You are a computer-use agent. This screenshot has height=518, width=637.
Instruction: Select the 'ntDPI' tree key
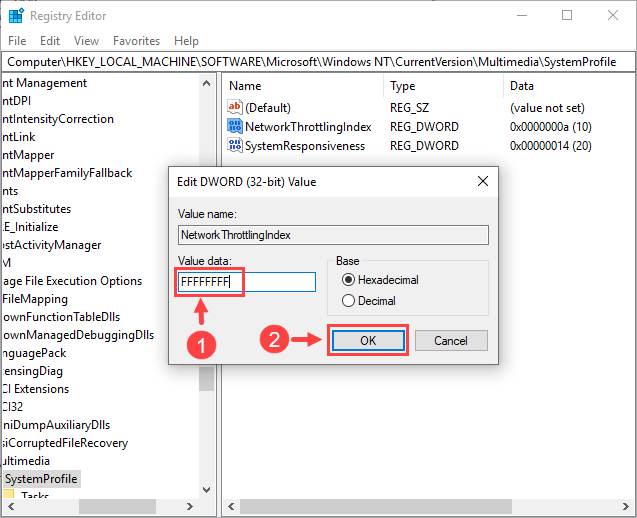[x=16, y=101]
